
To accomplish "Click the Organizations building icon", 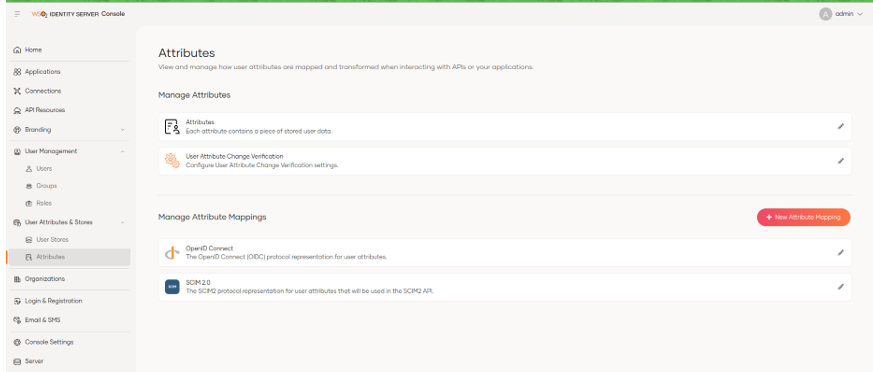I will pos(17,279).
